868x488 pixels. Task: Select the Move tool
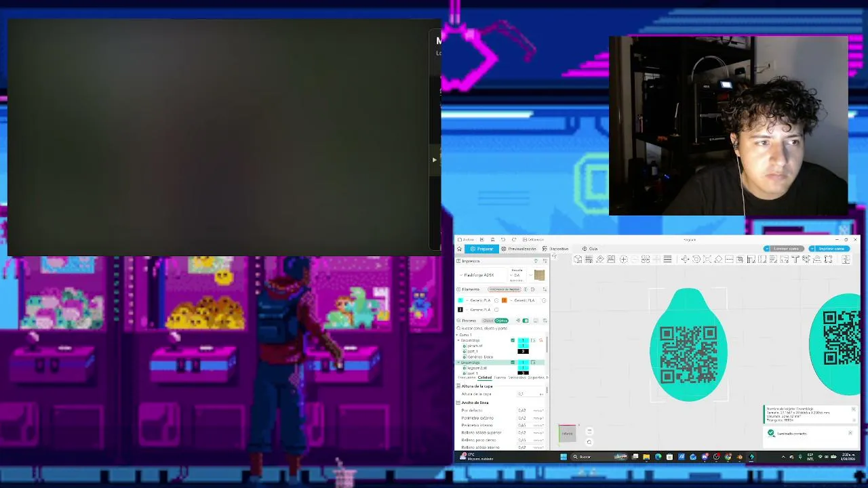coord(685,259)
